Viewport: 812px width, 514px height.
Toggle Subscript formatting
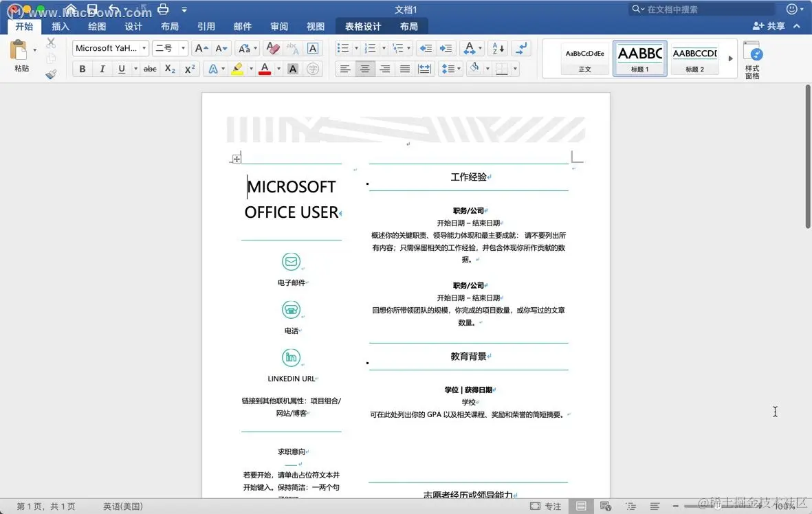click(x=170, y=69)
